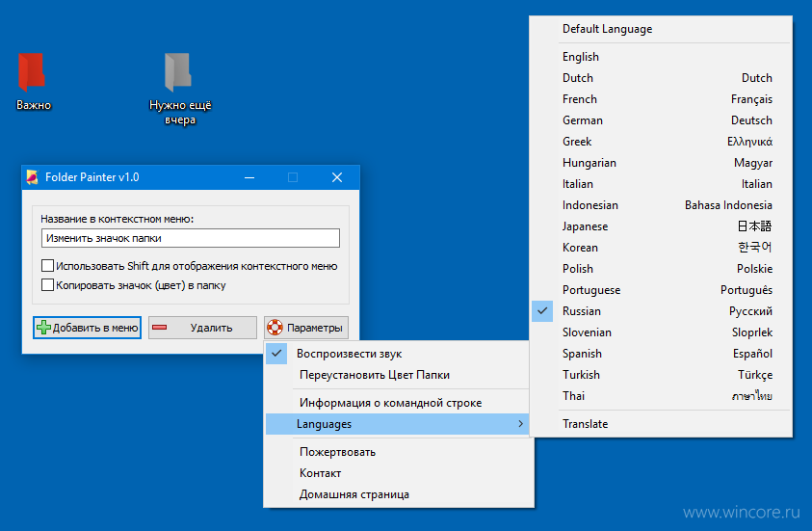Close the Folder Painter window
The image size is (812, 531).
click(337, 177)
